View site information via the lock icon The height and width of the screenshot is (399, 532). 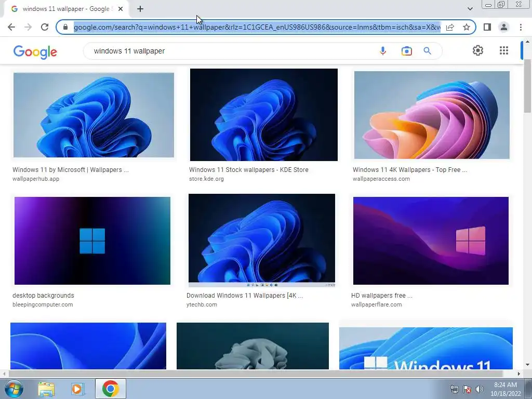[65, 27]
